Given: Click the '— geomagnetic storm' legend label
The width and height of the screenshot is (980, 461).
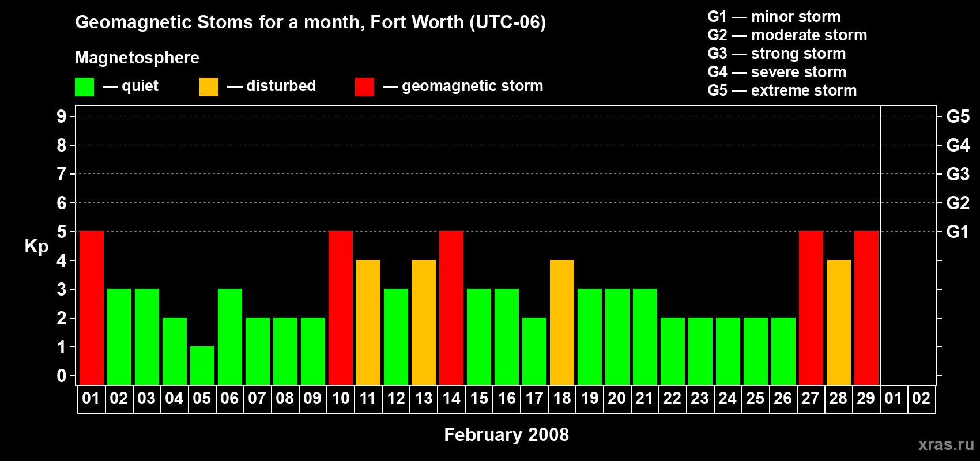Looking at the screenshot, I should tap(463, 86).
